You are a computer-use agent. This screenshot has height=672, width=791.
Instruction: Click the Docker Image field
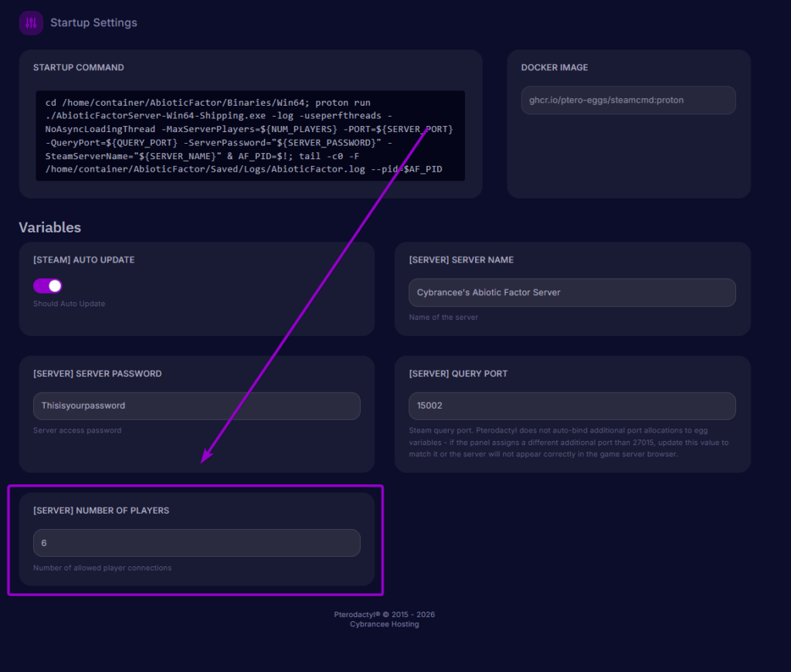(628, 100)
